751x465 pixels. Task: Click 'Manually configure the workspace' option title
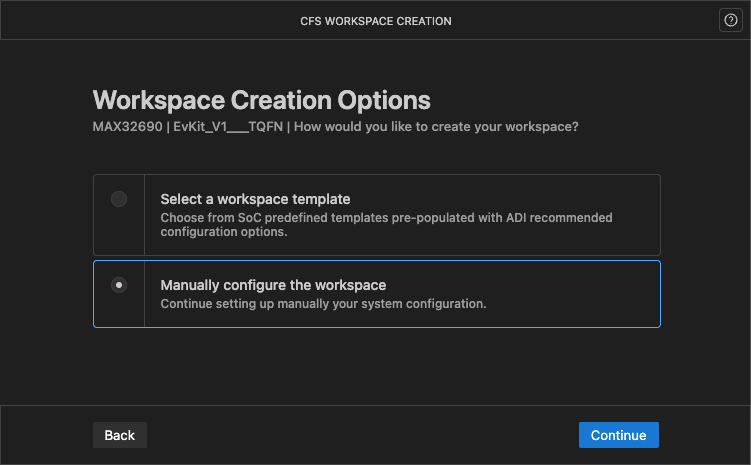273,285
